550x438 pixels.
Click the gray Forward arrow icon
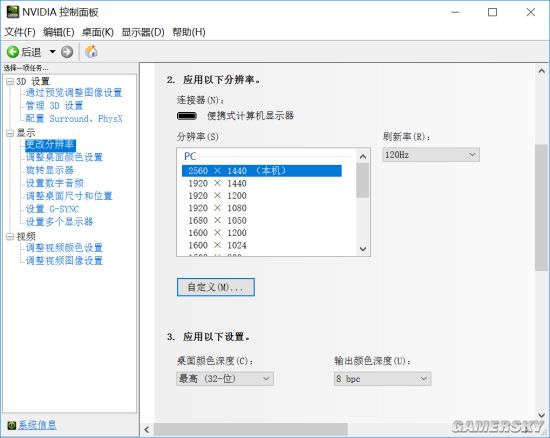67,52
